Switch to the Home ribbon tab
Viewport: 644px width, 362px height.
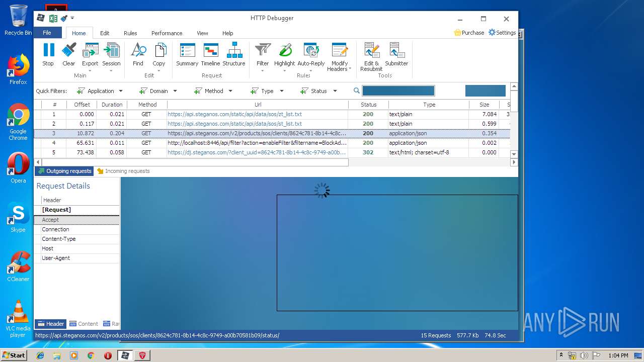coord(79,33)
